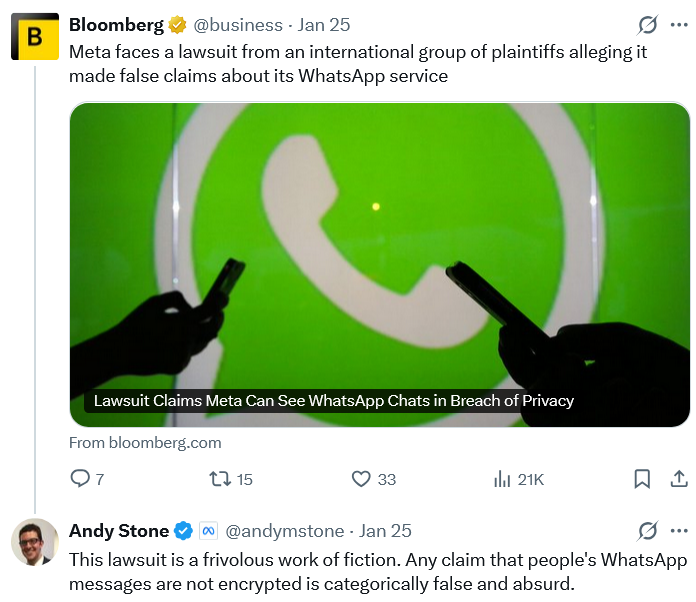Open Bloomberg tweet's Jan 25 timestamp
This screenshot has height=602, width=696.
coord(324,25)
